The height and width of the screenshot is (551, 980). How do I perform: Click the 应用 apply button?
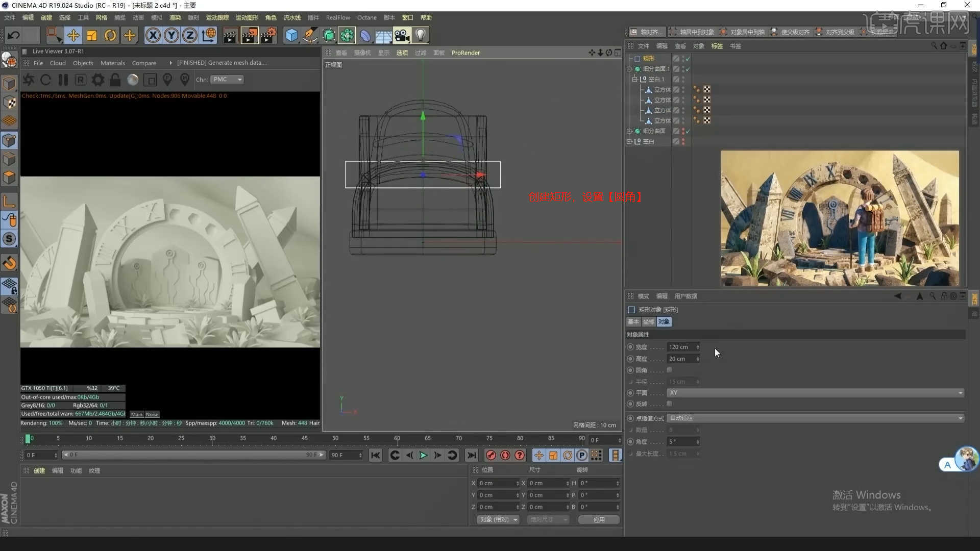coord(599,519)
